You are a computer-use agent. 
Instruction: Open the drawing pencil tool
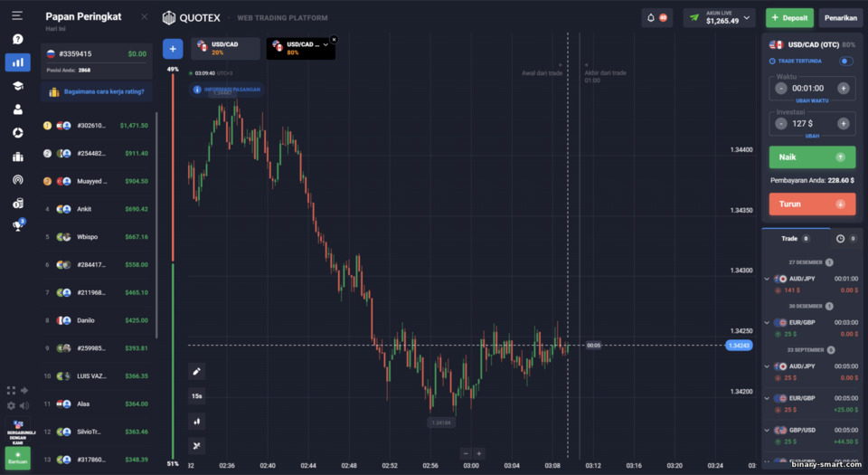pos(196,372)
